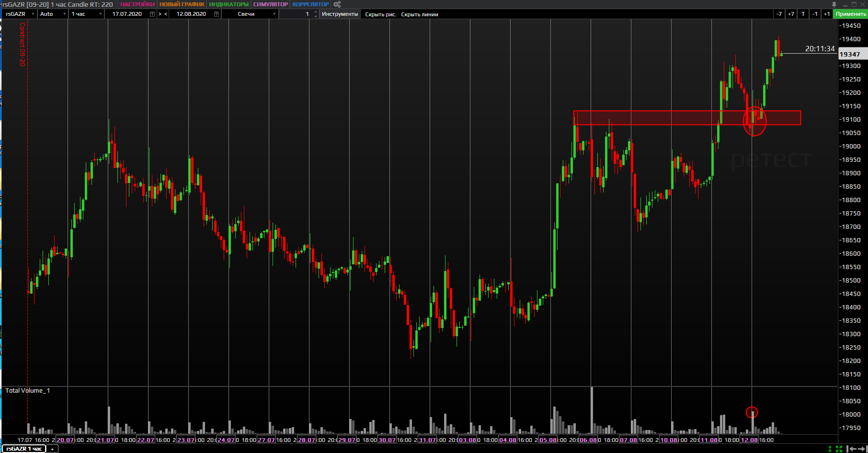Click the green fit-to-screen arrows icon

pyautogui.click(x=839, y=449)
